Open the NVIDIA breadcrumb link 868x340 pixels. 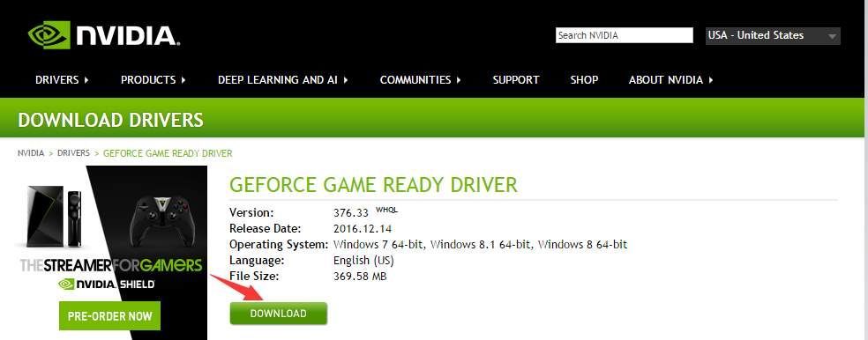click(31, 153)
